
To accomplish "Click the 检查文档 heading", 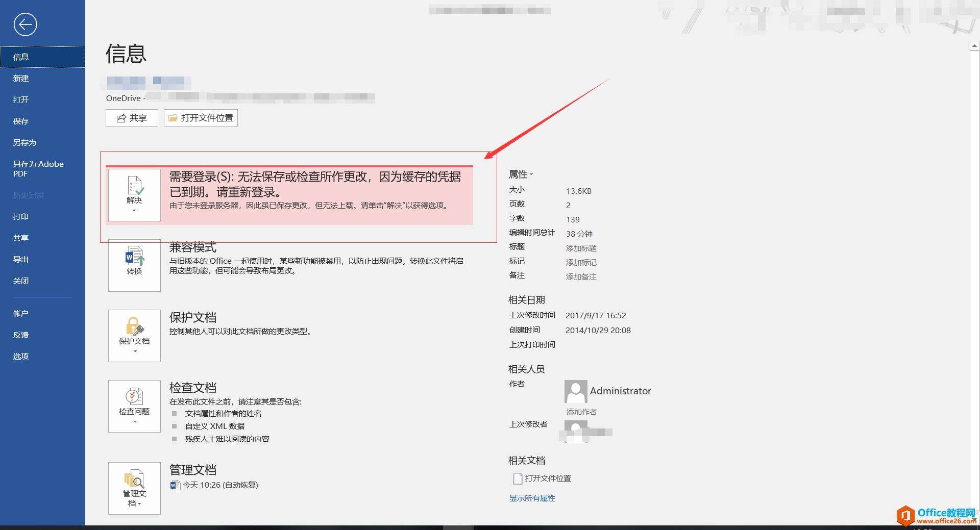I will click(x=193, y=388).
